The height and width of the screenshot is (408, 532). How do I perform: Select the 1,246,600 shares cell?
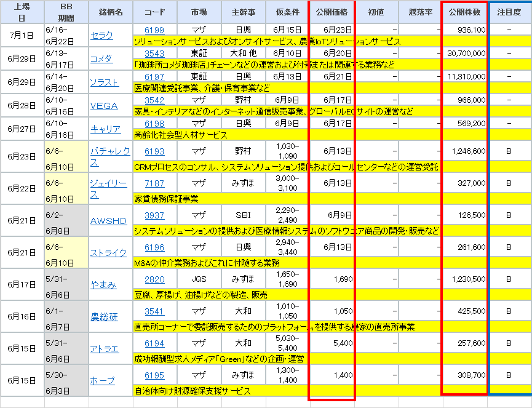click(465, 151)
